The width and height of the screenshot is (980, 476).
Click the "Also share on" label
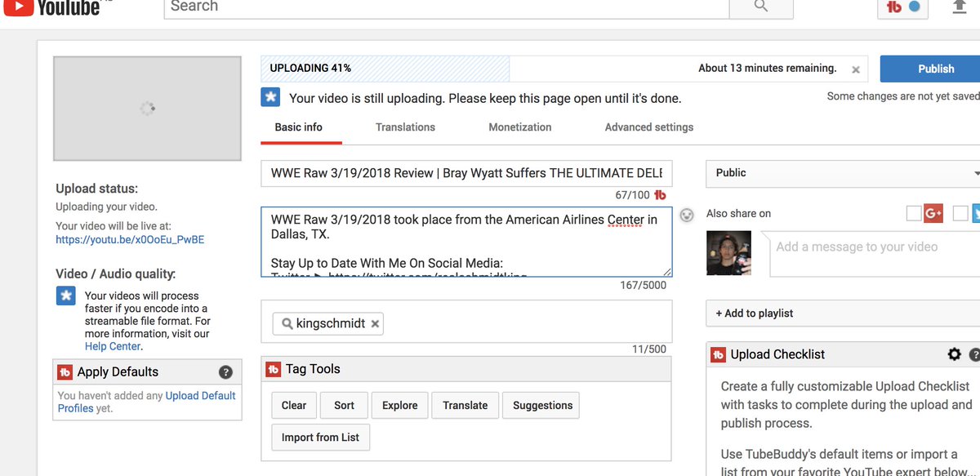(738, 214)
